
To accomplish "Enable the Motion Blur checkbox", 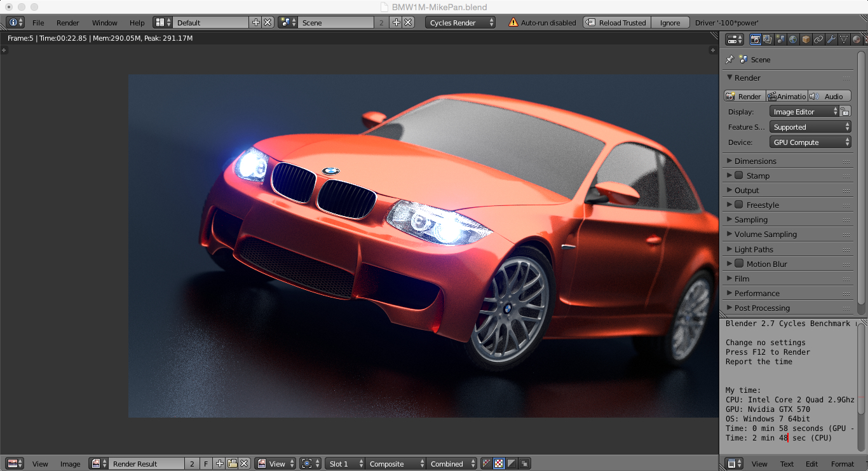I will (739, 264).
